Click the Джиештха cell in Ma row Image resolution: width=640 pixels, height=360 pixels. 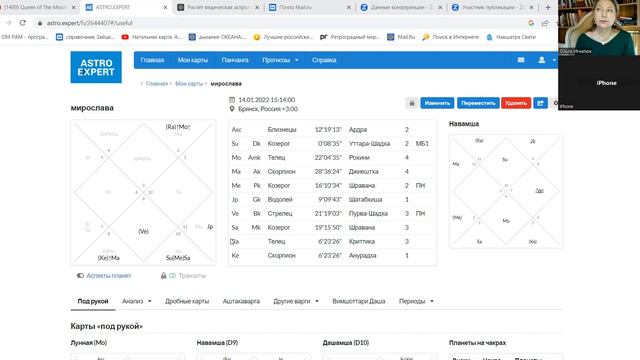[x=363, y=171]
